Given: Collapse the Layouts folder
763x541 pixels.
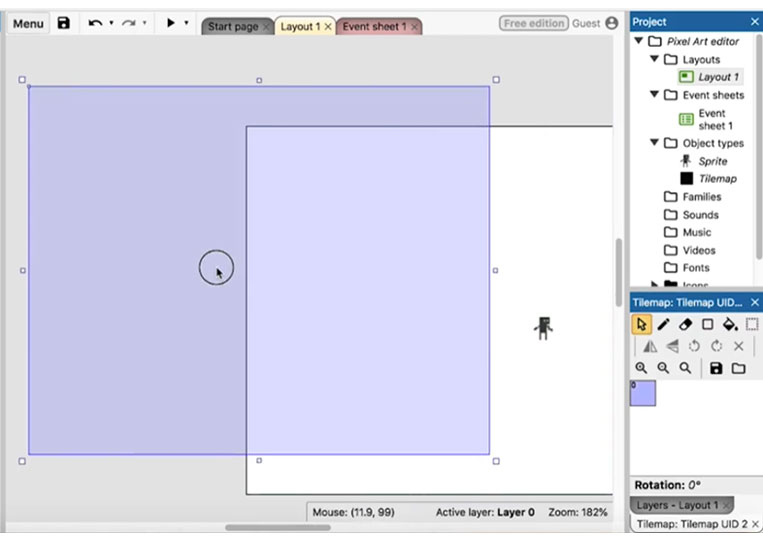Looking at the screenshot, I should click(654, 59).
